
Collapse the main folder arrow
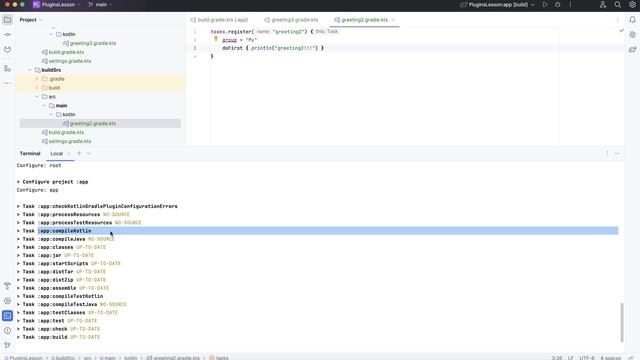tap(44, 106)
